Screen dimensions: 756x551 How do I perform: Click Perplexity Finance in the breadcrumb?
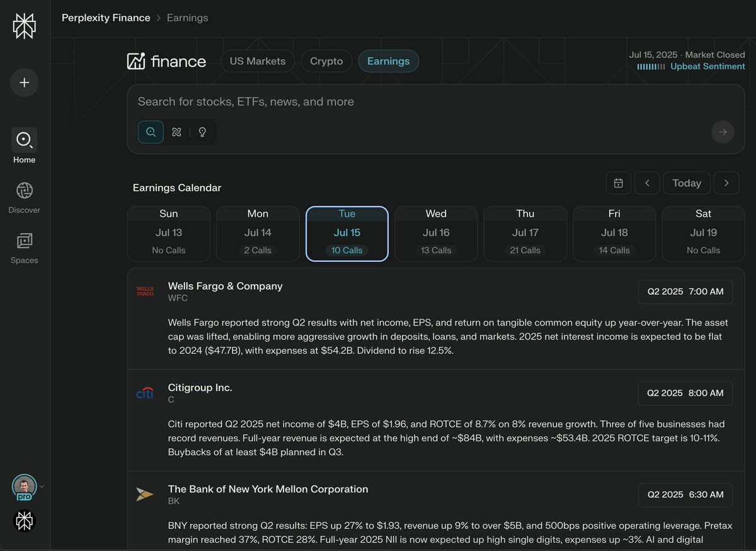[x=106, y=18]
